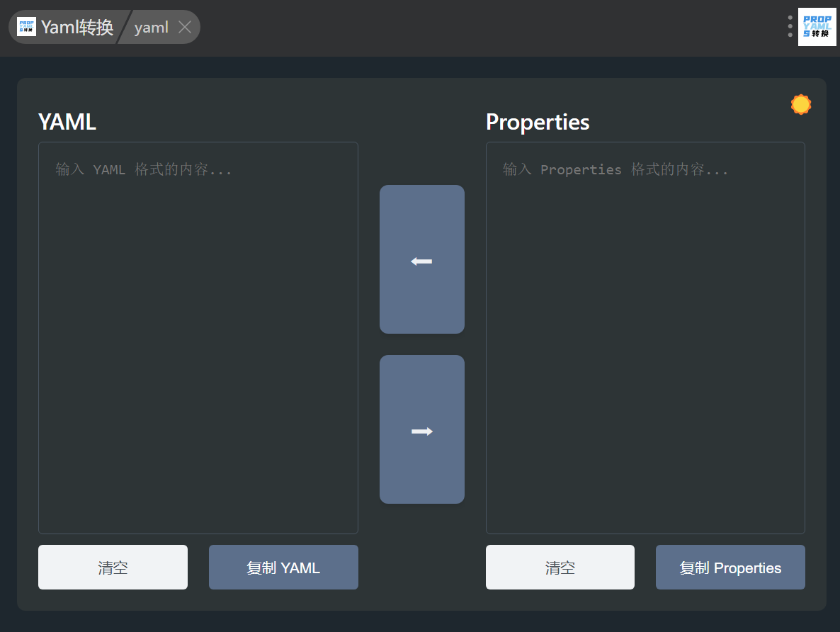840x632 pixels.
Task: Click the 输入 YAML 格式的内容 placeholder text
Action: pos(144,169)
